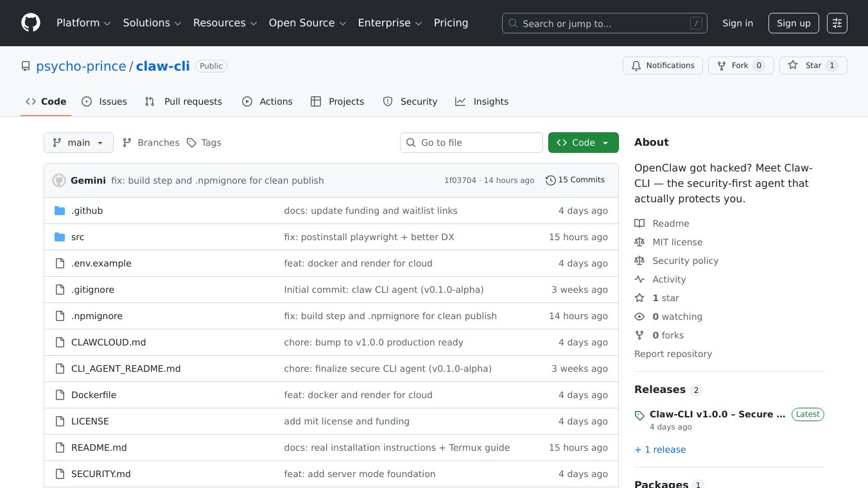This screenshot has width=868, height=488.
Task: Open the .github folder
Action: tap(87, 211)
